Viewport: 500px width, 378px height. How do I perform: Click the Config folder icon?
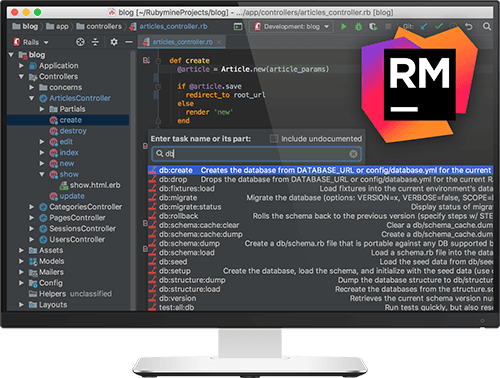(x=33, y=283)
